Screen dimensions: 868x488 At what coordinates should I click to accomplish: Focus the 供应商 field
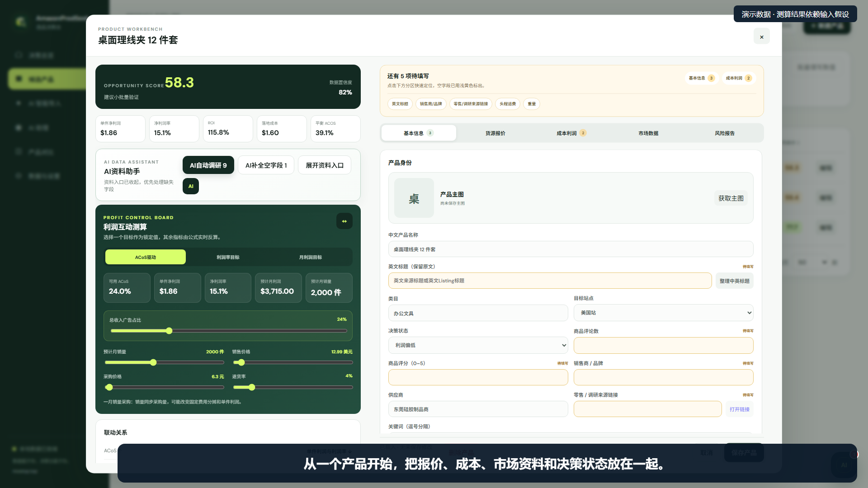pos(478,409)
